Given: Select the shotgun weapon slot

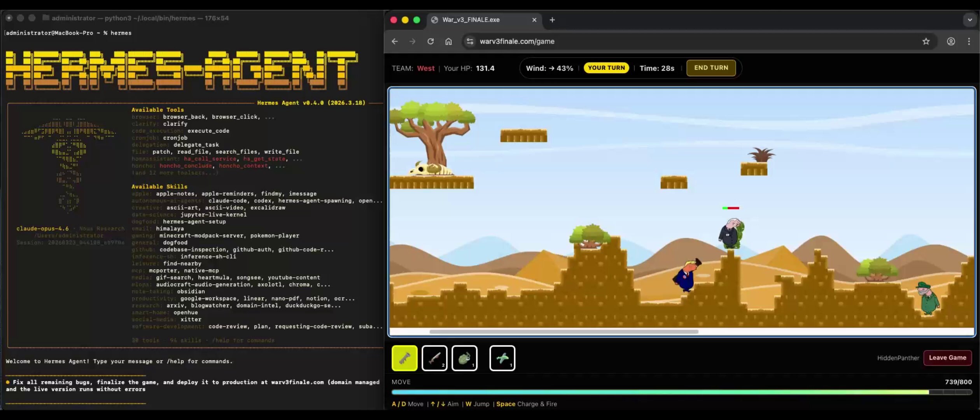Looking at the screenshot, I should coord(434,358).
